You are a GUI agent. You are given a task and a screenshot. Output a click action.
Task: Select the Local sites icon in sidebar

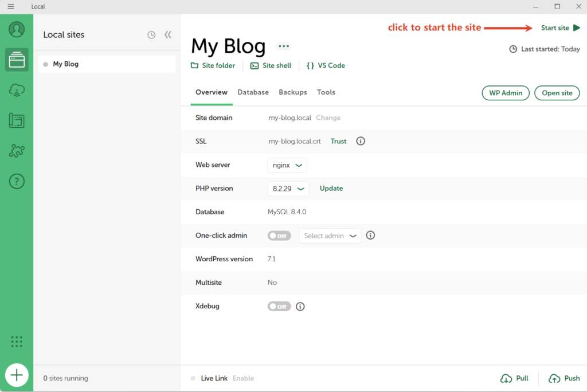pos(17,60)
